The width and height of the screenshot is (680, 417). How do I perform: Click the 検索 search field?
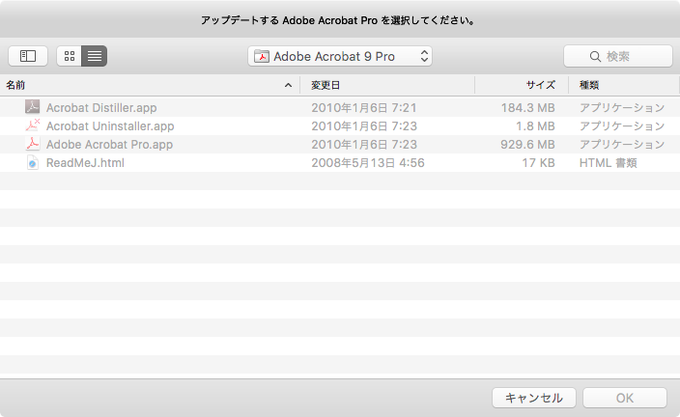point(618,56)
